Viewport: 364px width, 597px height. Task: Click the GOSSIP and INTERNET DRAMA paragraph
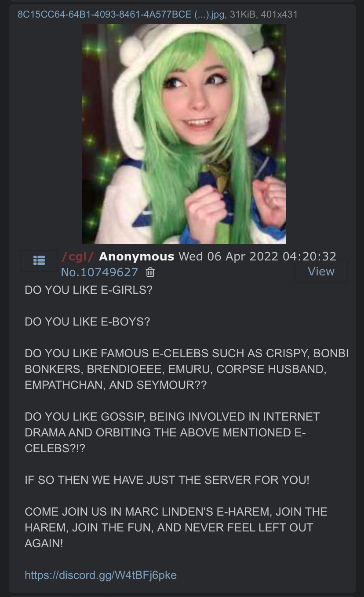coord(172,432)
